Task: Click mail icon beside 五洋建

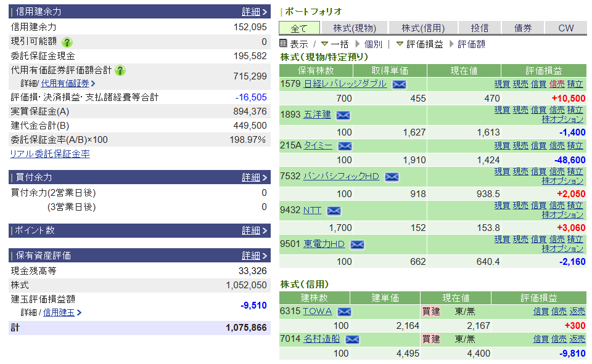Action: pos(343,115)
